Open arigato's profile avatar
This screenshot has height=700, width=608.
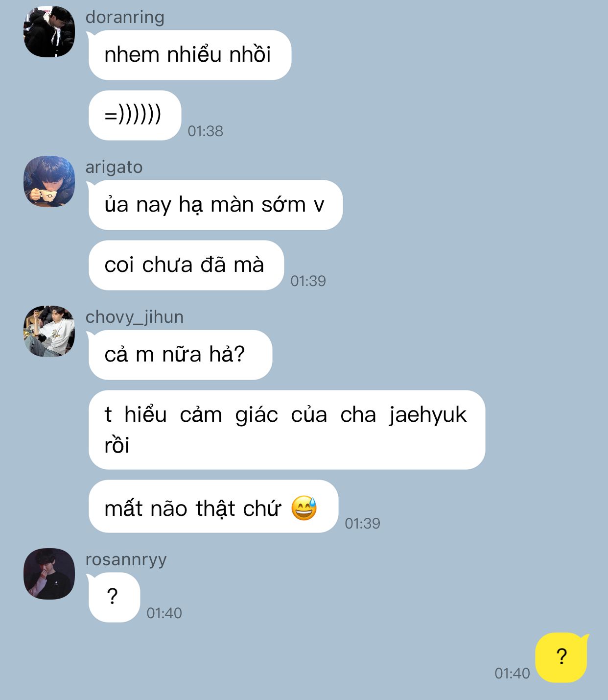49,181
